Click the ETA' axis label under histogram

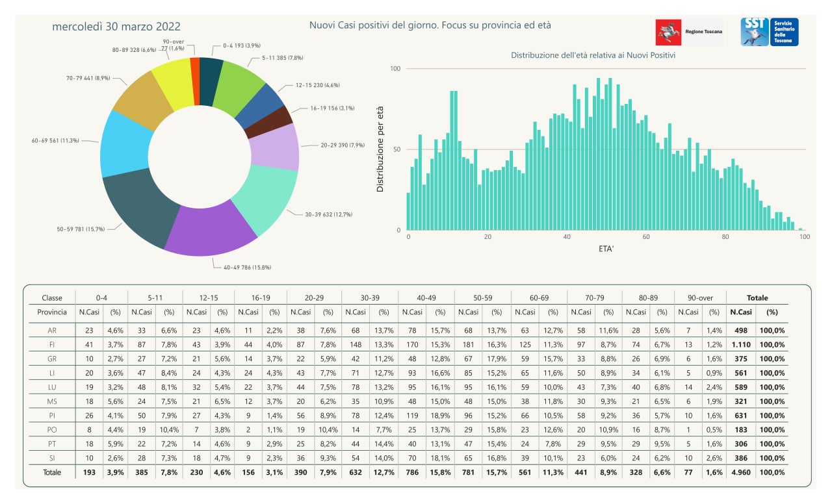[x=605, y=249]
